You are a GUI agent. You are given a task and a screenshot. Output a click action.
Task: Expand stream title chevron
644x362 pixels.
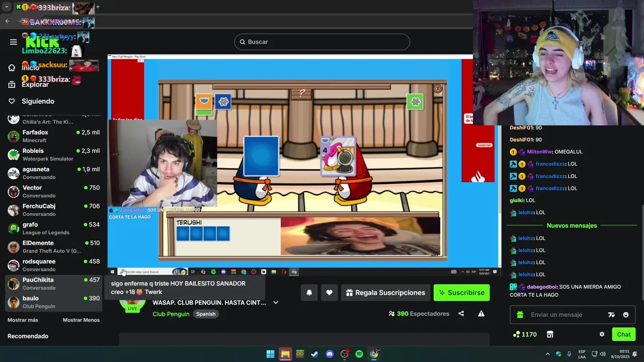[x=276, y=303]
